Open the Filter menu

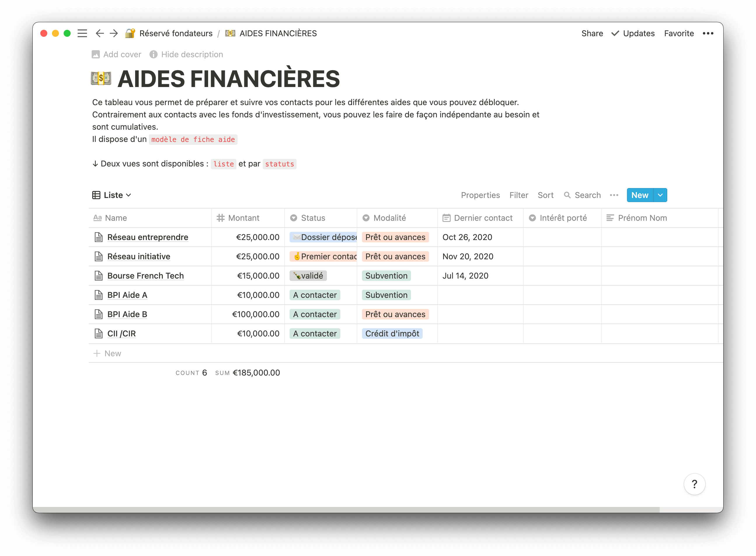tap(518, 195)
